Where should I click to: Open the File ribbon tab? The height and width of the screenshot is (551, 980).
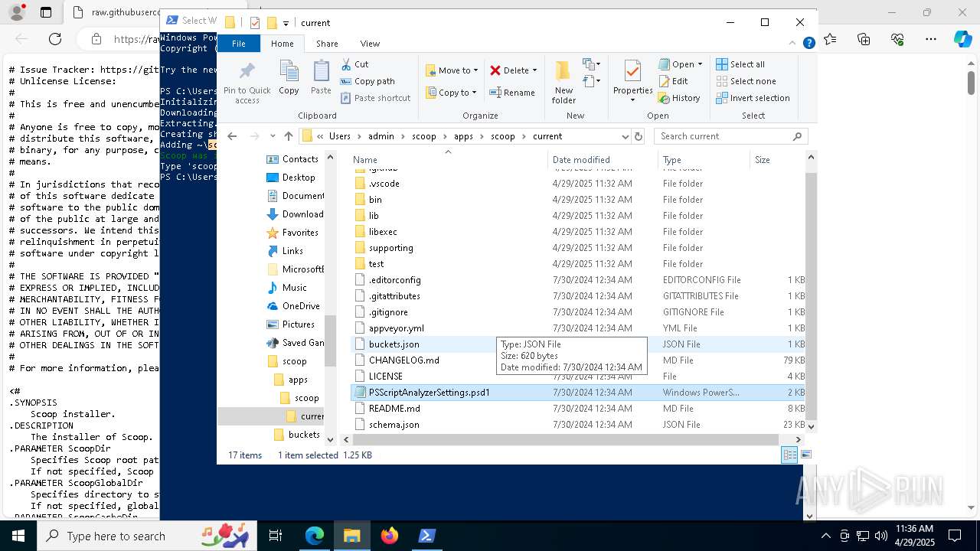(x=239, y=44)
